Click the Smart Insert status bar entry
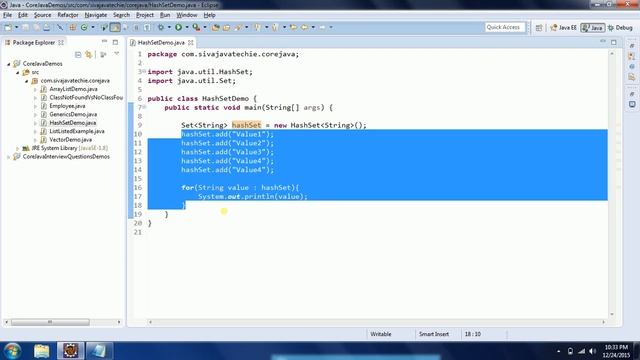Image resolution: width=640 pixels, height=360 pixels. click(433, 334)
